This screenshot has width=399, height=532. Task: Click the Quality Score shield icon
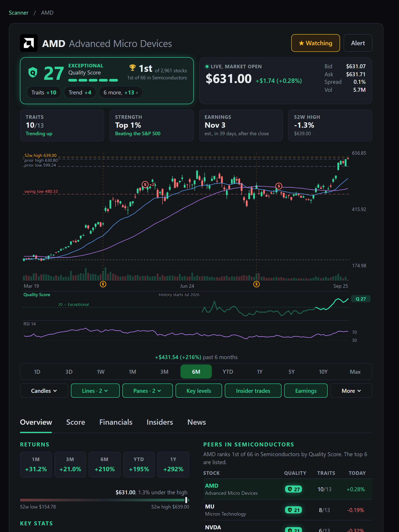[x=33, y=72]
